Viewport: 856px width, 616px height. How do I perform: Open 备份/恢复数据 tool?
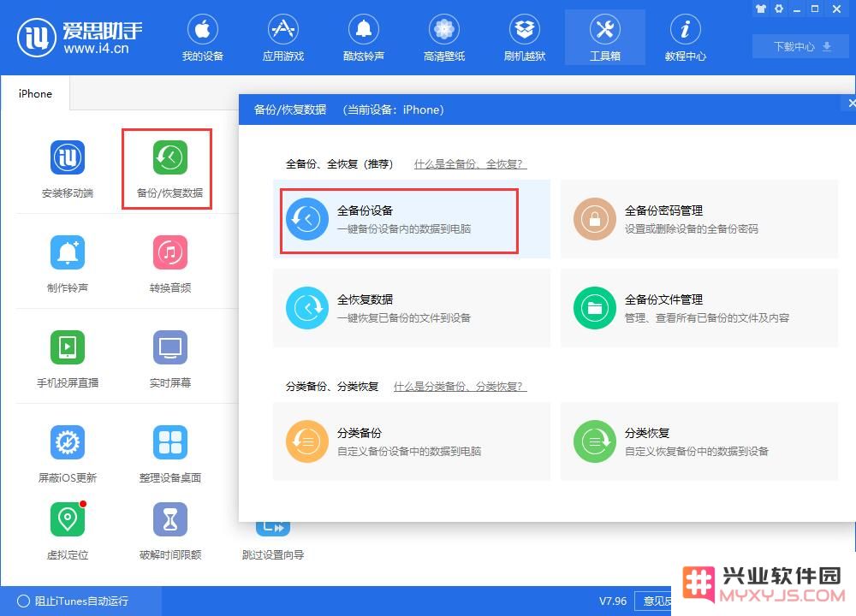pos(169,169)
